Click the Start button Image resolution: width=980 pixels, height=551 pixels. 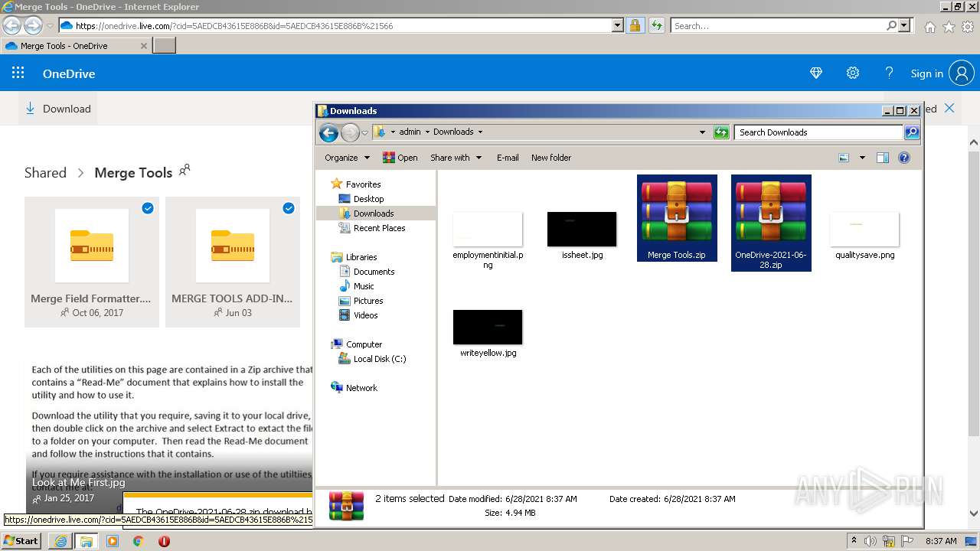point(21,541)
